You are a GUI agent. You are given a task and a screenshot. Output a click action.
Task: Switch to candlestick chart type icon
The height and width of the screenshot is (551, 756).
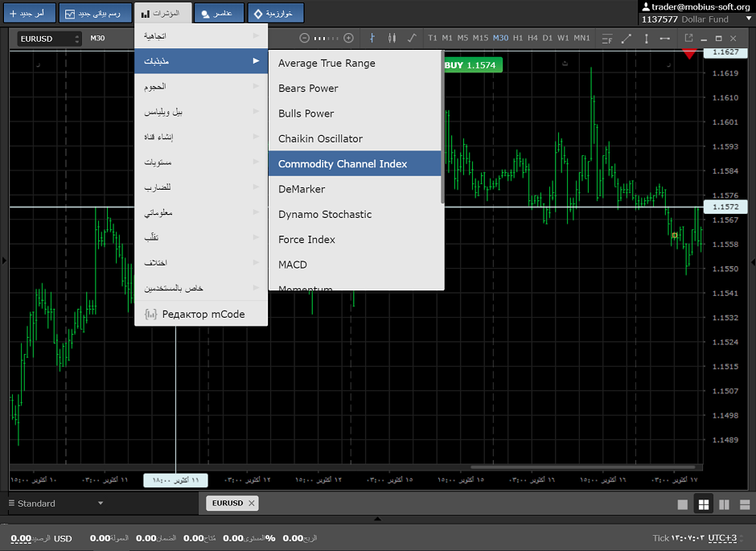pyautogui.click(x=392, y=38)
